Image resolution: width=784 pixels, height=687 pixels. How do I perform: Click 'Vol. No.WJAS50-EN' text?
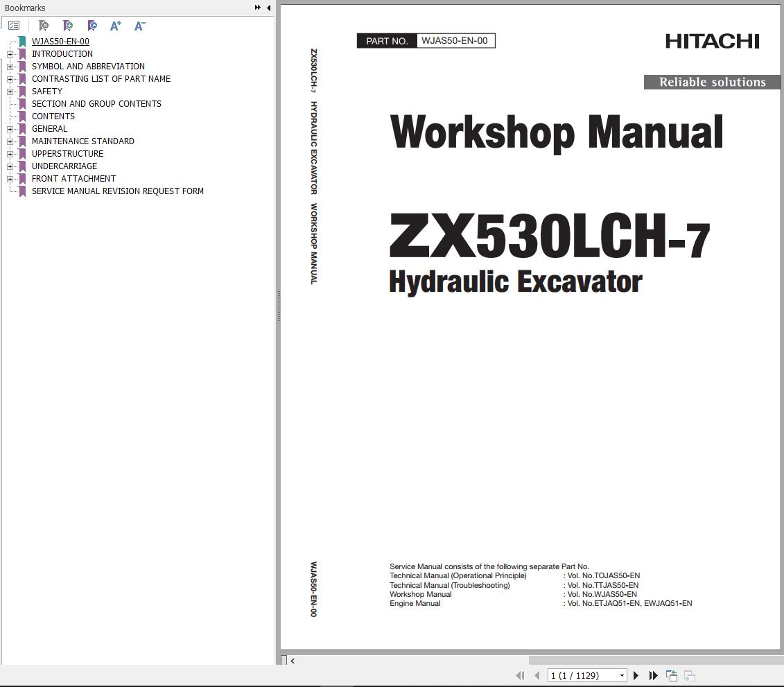coord(602,594)
